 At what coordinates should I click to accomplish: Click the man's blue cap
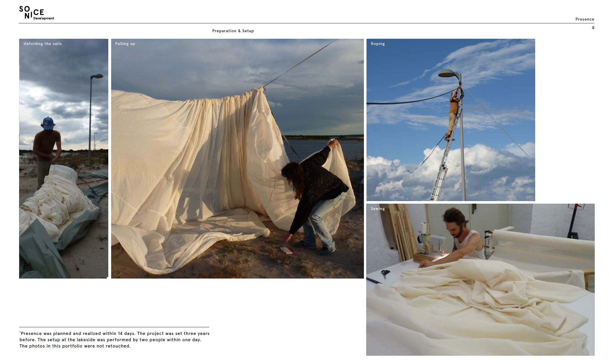[48, 123]
